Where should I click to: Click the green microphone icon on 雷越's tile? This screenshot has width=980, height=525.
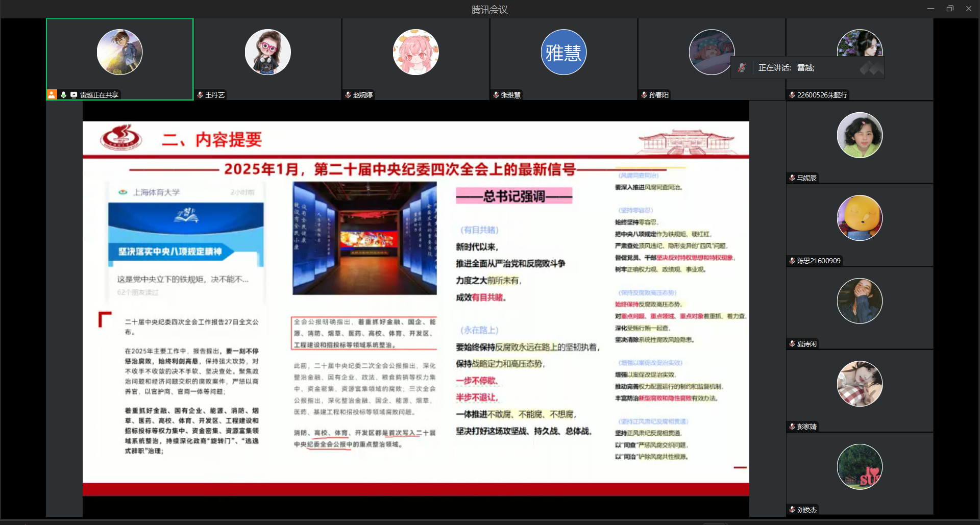click(63, 95)
